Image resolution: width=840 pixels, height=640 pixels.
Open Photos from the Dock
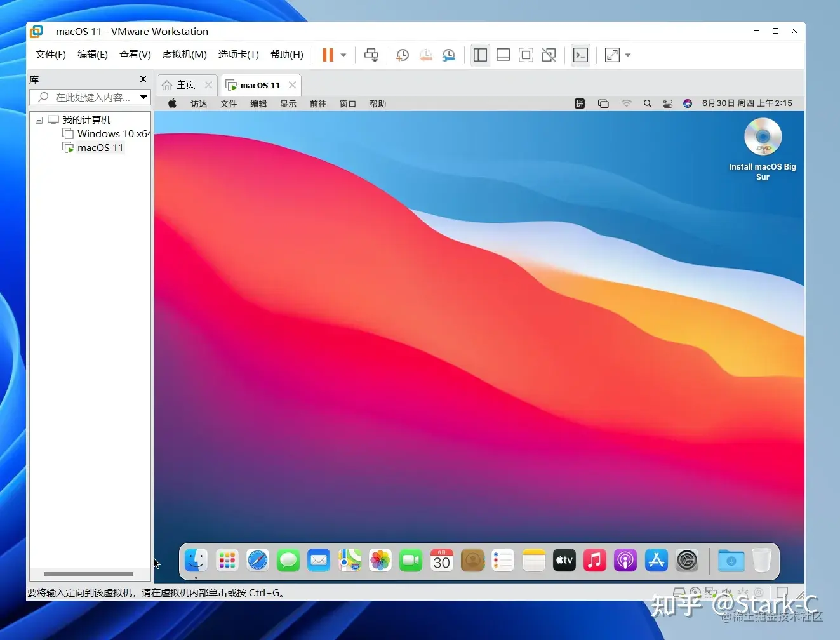pos(380,560)
